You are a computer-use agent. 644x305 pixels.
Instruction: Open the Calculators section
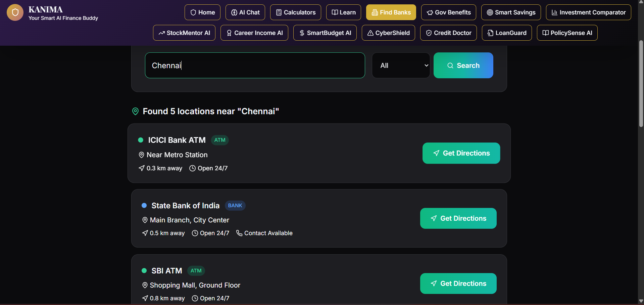click(296, 12)
